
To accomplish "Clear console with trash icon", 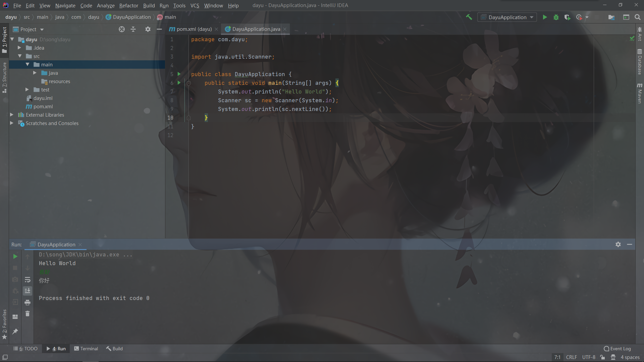I will pyautogui.click(x=28, y=314).
